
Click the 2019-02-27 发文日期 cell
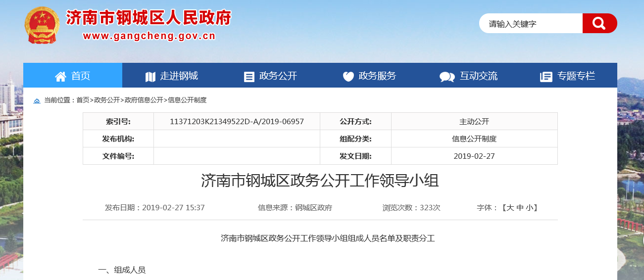point(474,156)
